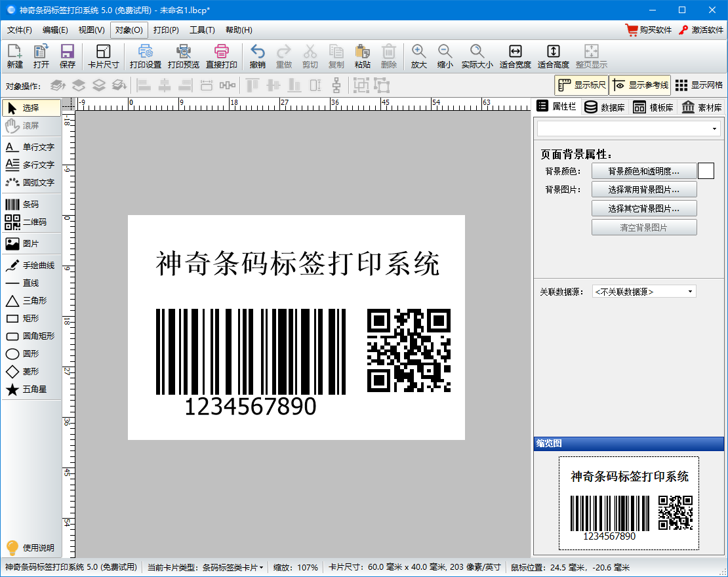Select the 直线 line tool
The image size is (728, 577).
click(x=31, y=283)
